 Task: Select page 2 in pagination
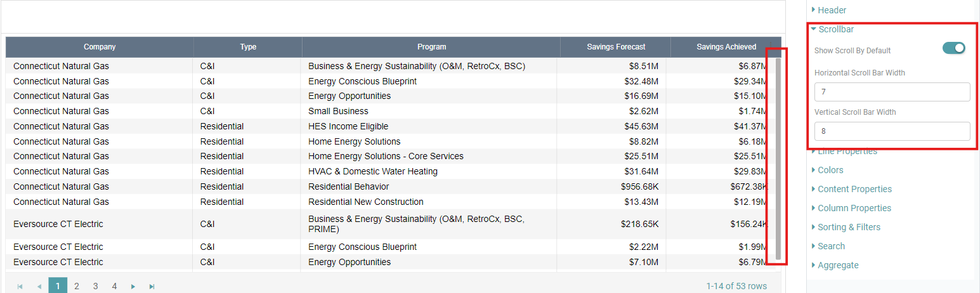coord(77,286)
